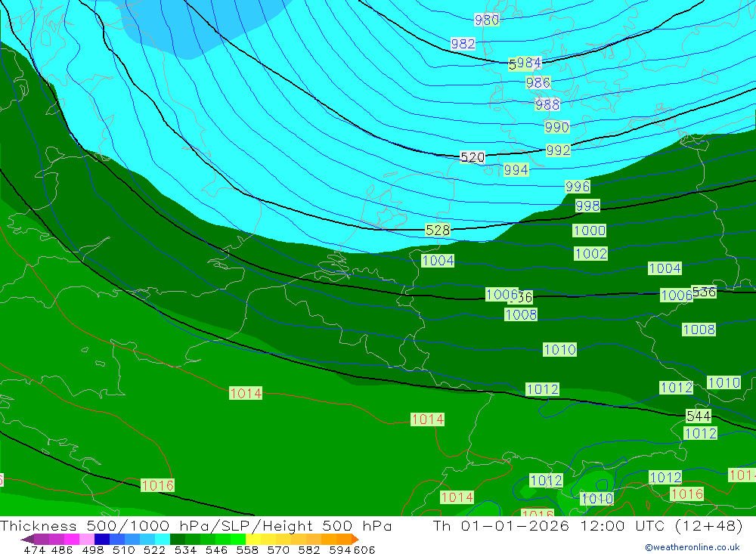The width and height of the screenshot is (756, 554).
Task: Click the 994 isobar label
Action: (516, 170)
